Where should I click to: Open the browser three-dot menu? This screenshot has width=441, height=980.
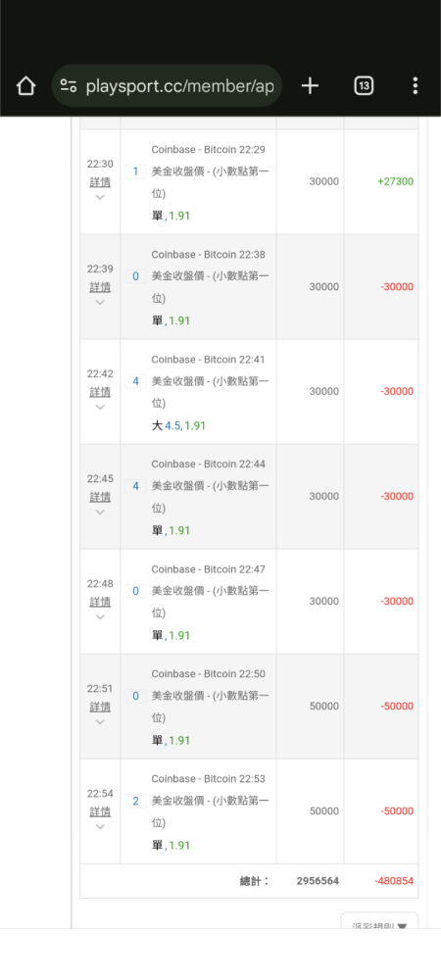(415, 85)
